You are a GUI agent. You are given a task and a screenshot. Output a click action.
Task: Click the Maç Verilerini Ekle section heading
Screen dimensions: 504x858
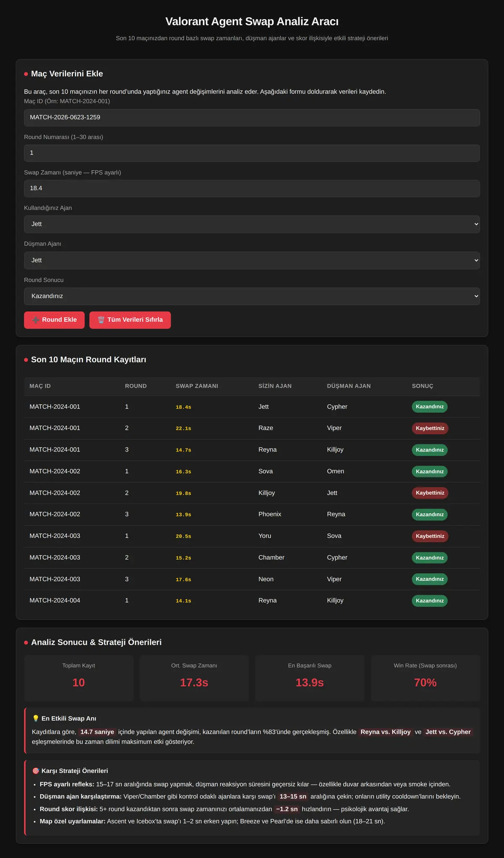click(67, 74)
